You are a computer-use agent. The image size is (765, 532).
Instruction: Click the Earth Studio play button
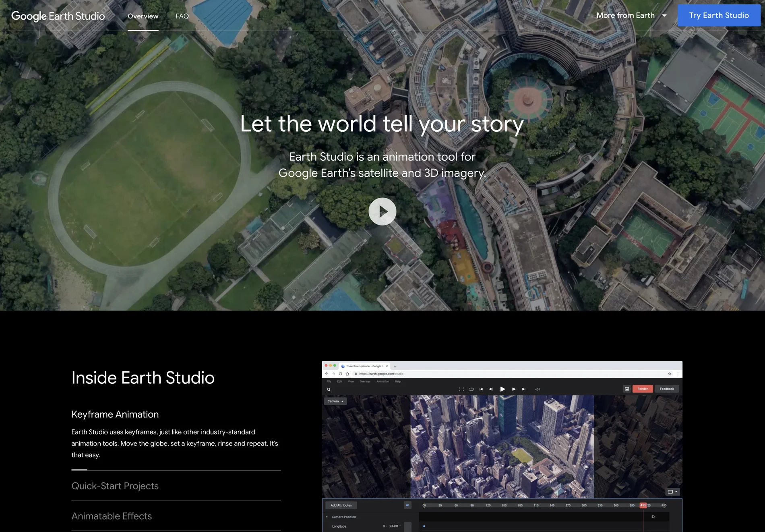point(502,389)
